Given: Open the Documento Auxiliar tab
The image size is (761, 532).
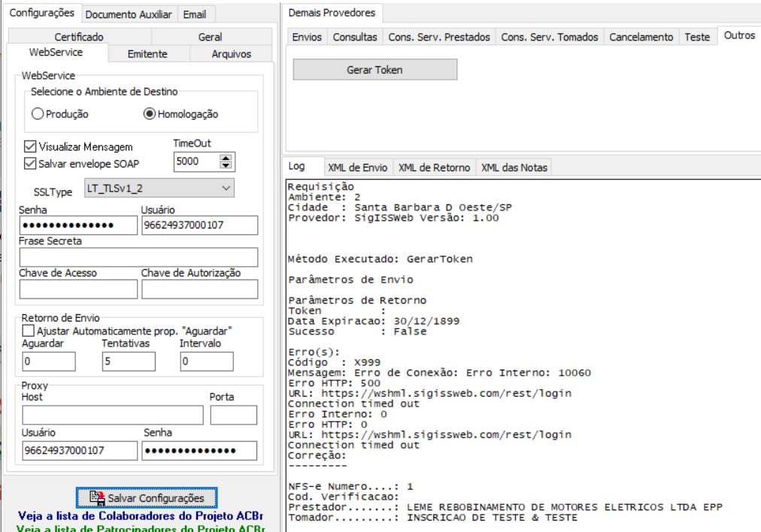Looking at the screenshot, I should coord(129,14).
